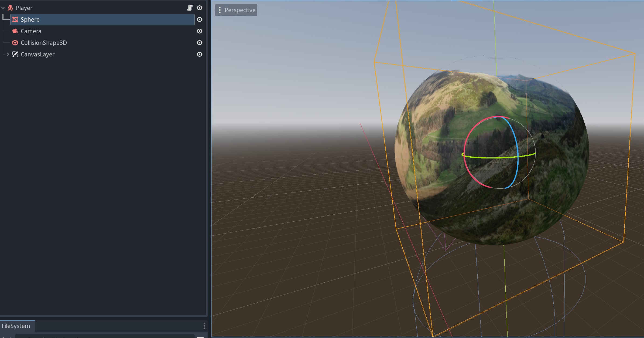This screenshot has height=338, width=644.
Task: Click the Player CharacterBody3D node icon
Action: point(10,8)
